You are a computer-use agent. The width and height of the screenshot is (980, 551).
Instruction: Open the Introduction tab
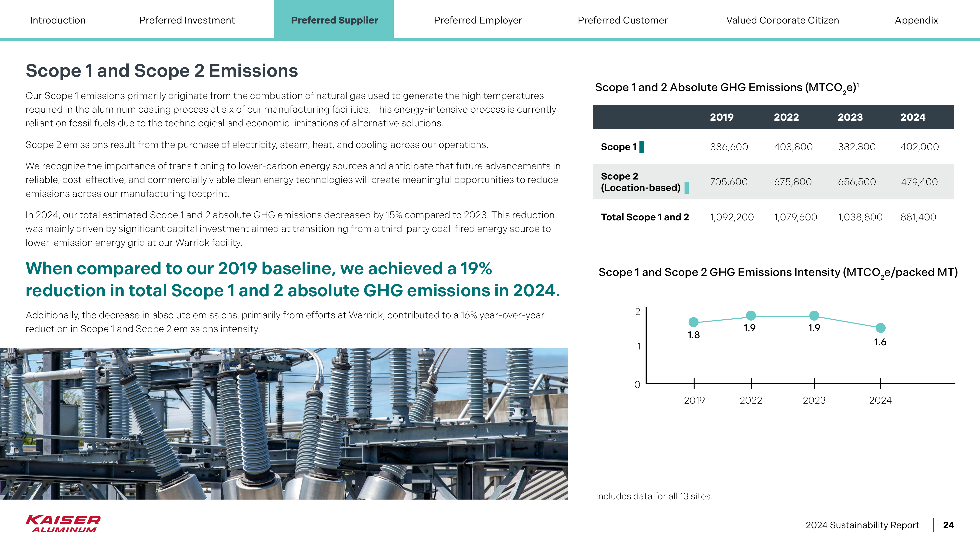pos(58,20)
